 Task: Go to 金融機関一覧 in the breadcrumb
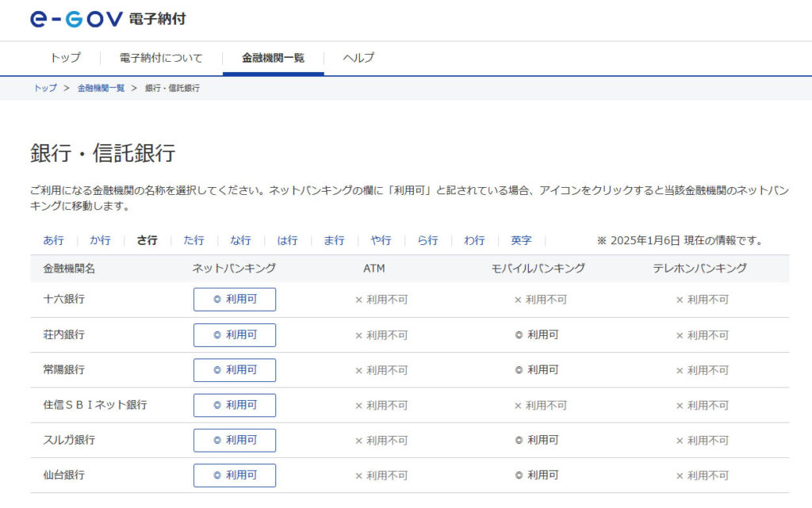[101, 88]
